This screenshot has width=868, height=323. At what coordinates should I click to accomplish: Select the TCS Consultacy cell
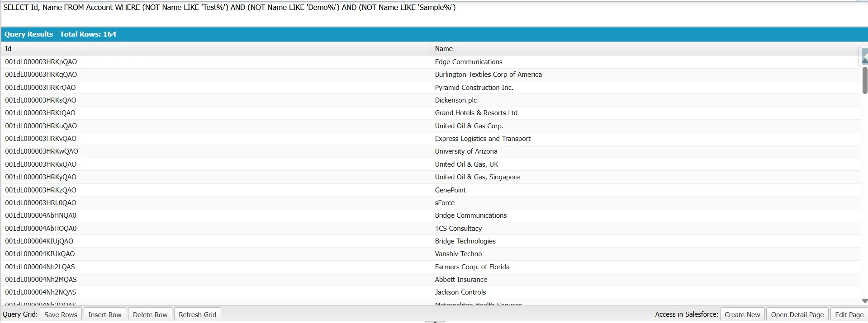pos(645,229)
